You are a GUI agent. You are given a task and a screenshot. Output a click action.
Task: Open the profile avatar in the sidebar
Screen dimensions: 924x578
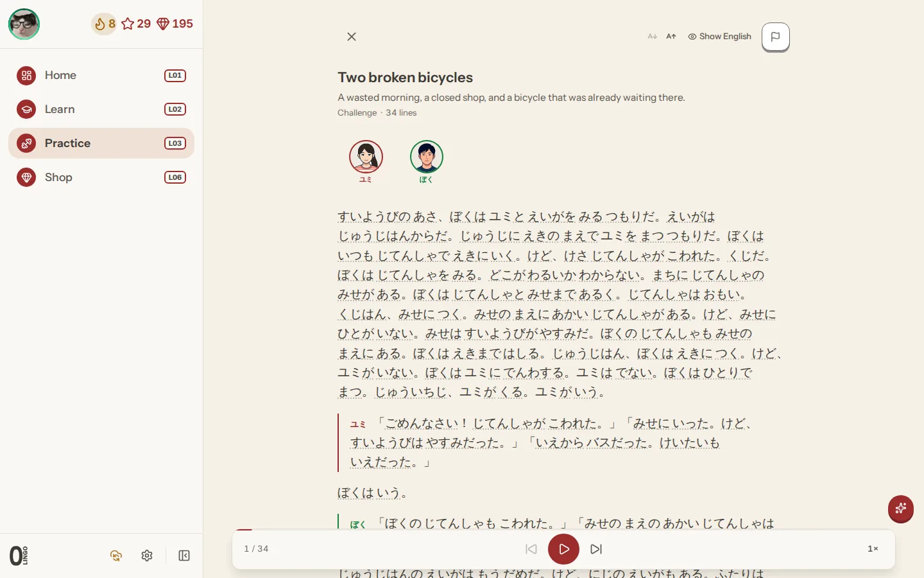pyautogui.click(x=24, y=24)
